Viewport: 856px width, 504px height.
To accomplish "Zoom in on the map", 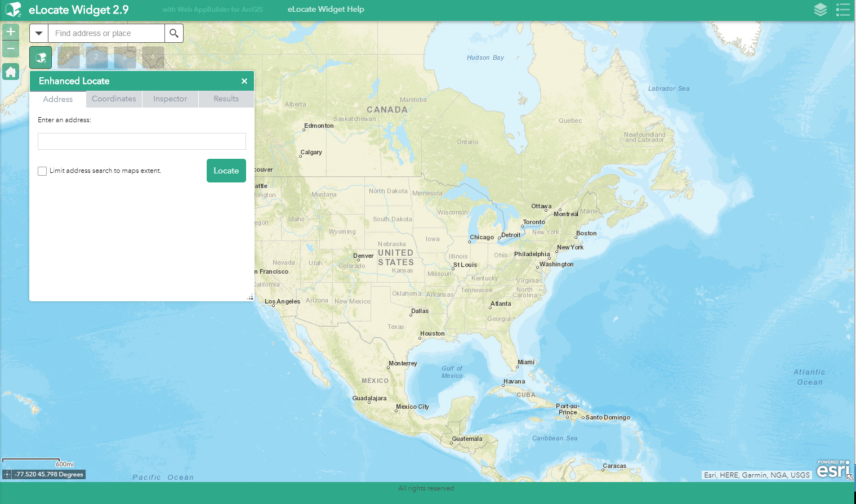I will pyautogui.click(x=11, y=32).
